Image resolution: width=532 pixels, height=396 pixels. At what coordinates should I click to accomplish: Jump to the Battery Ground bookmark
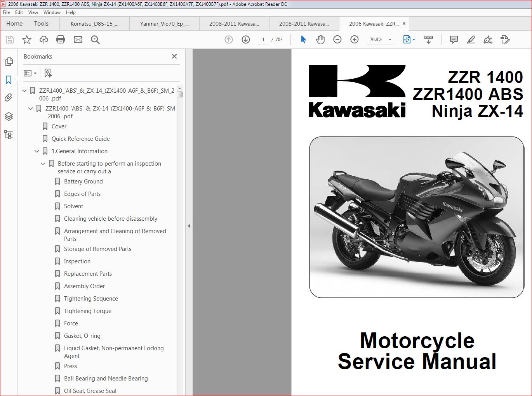83,182
